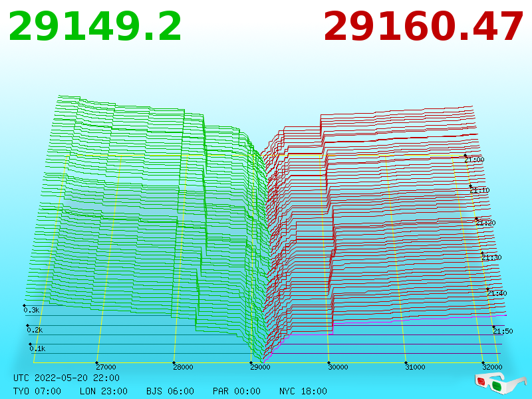This screenshot has width=532, height=399.
Task: Click the 21:50 time axis marker
Action: (x=503, y=331)
